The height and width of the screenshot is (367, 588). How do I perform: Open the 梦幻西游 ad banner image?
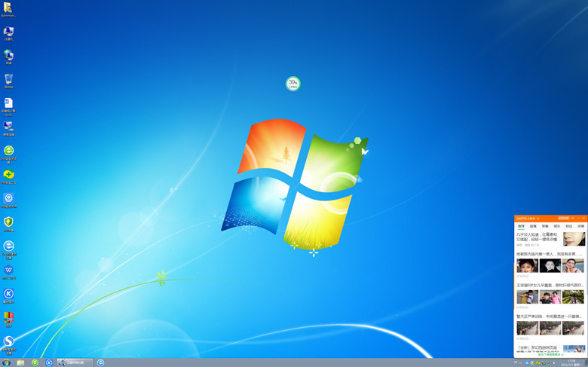[x=574, y=349]
